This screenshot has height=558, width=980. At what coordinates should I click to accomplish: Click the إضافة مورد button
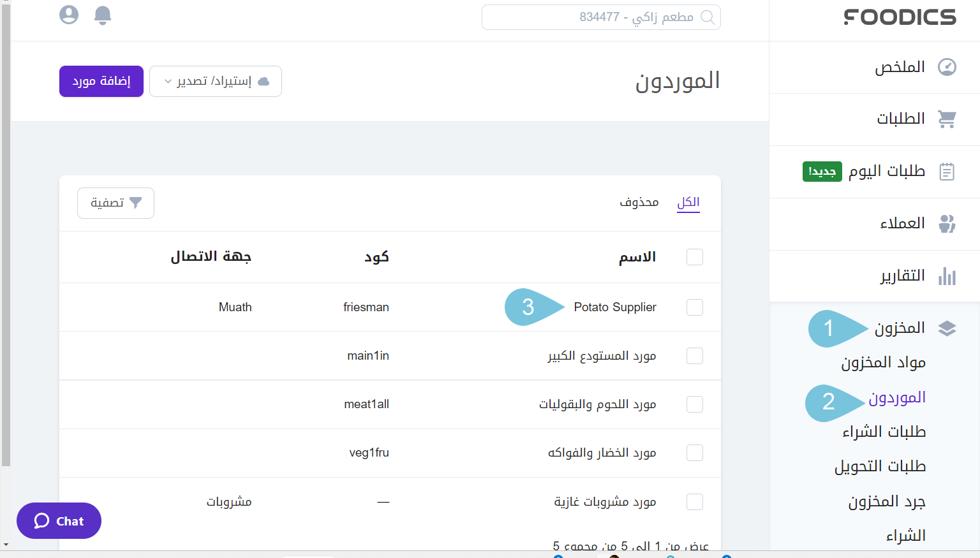[x=101, y=82]
